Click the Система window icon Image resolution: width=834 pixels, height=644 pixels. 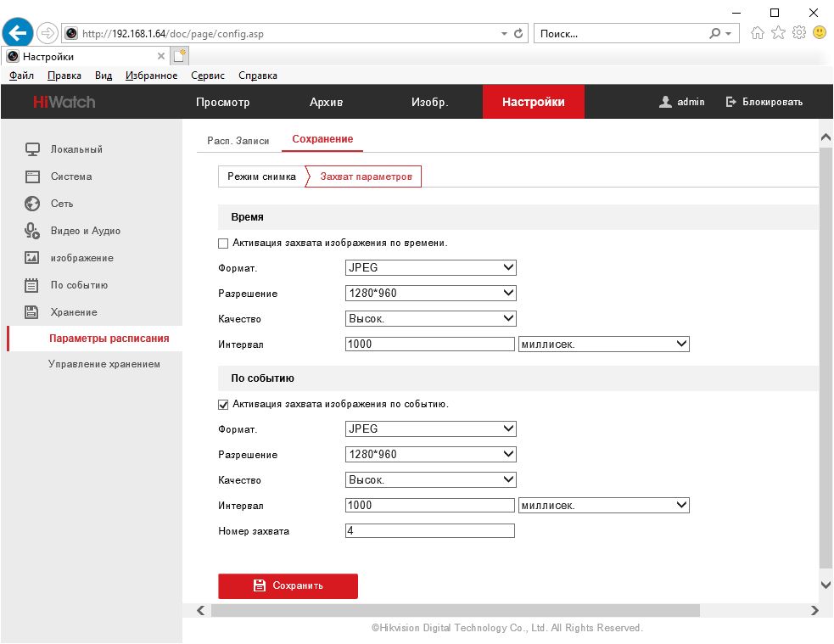[x=32, y=176]
